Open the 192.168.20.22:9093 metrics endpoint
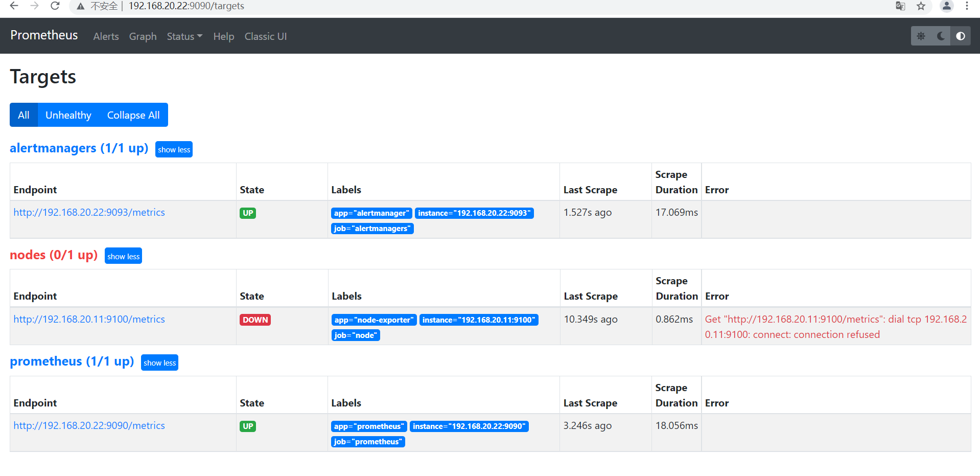This screenshot has width=980, height=476. tap(89, 212)
